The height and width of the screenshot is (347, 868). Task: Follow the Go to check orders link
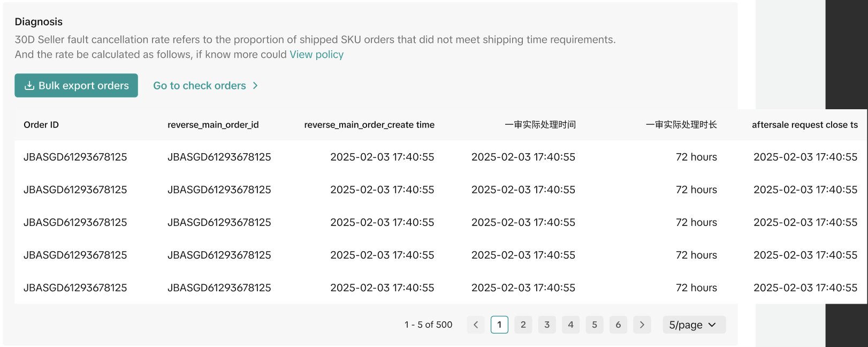pyautogui.click(x=199, y=86)
